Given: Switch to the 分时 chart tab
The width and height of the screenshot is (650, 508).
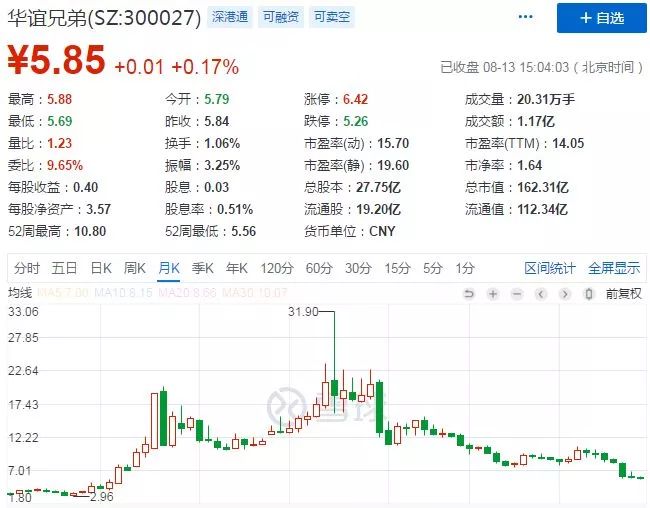Looking at the screenshot, I should click(27, 268).
